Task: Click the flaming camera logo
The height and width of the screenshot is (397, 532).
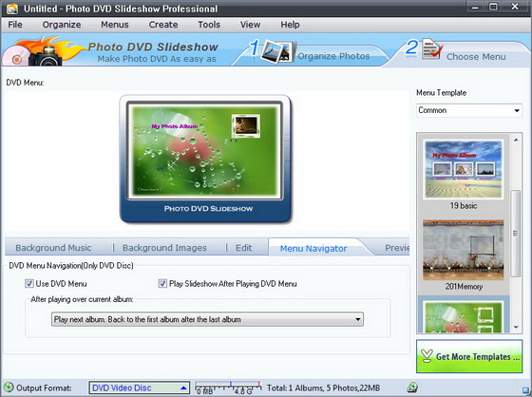Action: tap(46, 51)
